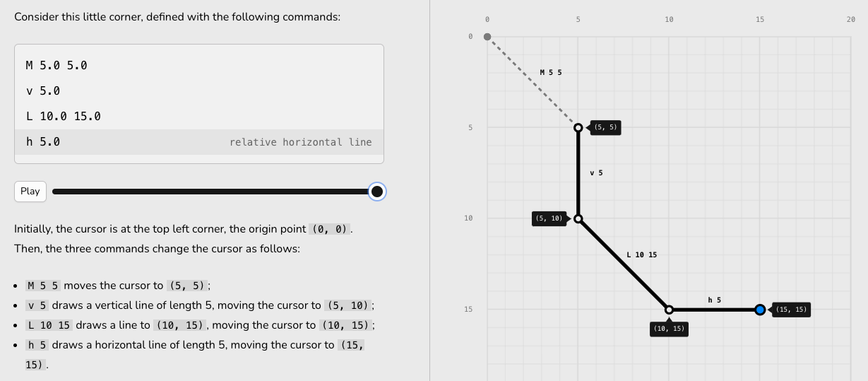Click the 'h 5' label above the horizontal segment
The image size is (868, 381).
[x=715, y=300]
